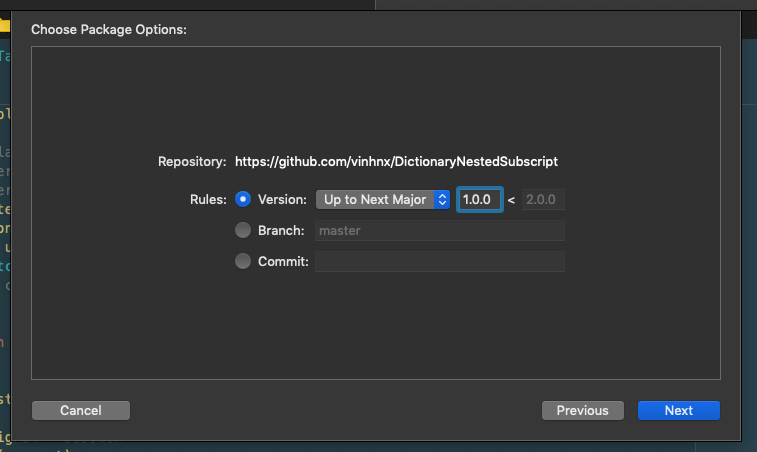The image size is (757, 452).
Task: Select the Branch rule radio button
Action: (x=243, y=230)
